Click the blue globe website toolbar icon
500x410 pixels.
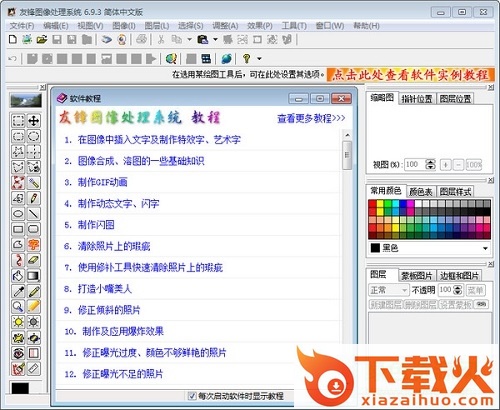click(x=226, y=59)
